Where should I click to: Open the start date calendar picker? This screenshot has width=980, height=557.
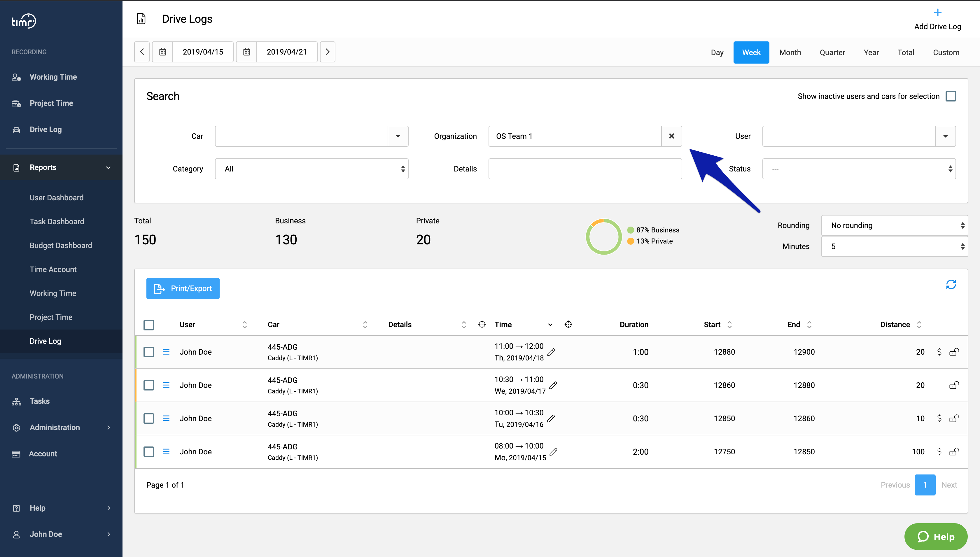click(x=162, y=52)
